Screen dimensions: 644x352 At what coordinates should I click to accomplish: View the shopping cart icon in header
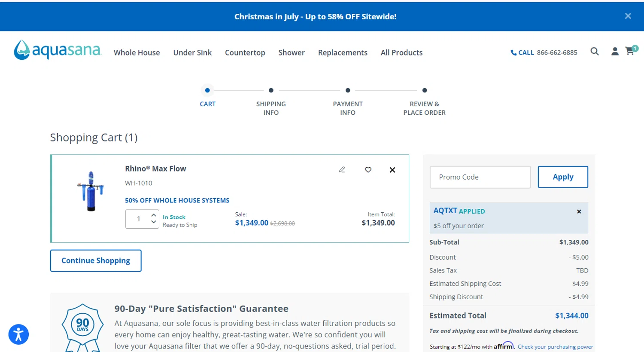pos(631,51)
